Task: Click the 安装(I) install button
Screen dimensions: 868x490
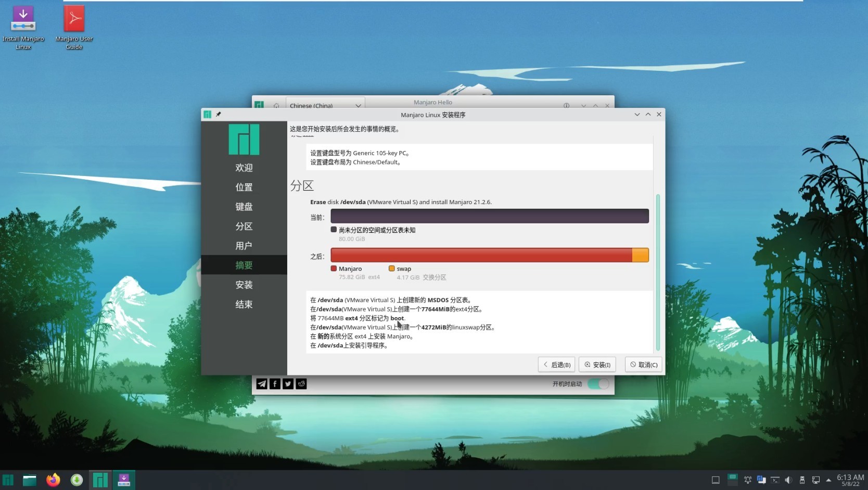Action: pyautogui.click(x=597, y=365)
